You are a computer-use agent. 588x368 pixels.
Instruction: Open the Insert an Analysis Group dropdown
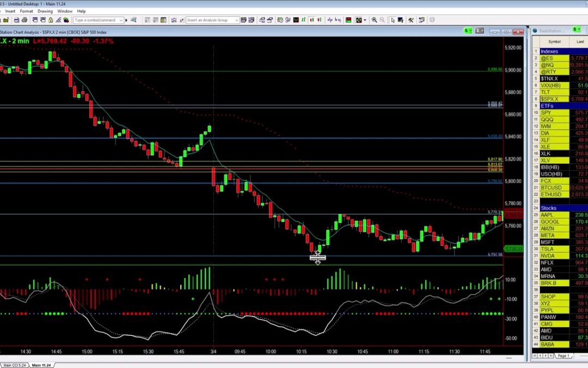click(237, 20)
